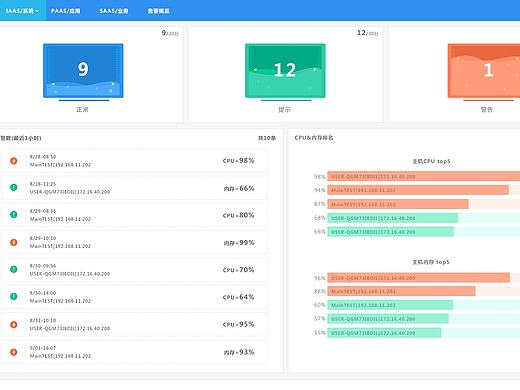Click the 12/30 count on second card

(368, 33)
